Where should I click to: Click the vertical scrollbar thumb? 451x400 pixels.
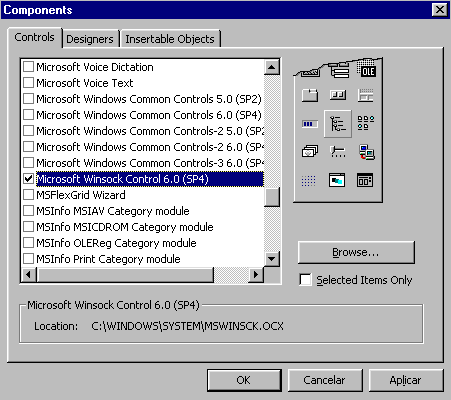pyautogui.click(x=272, y=197)
